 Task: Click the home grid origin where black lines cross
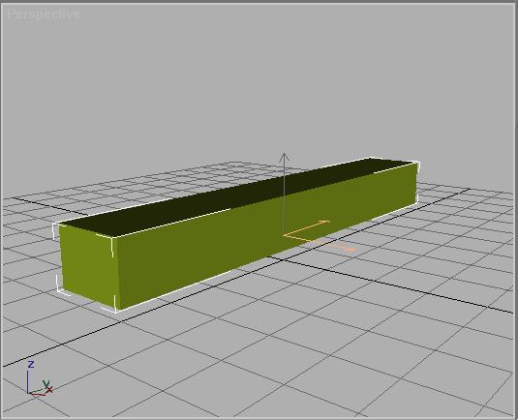click(283, 260)
